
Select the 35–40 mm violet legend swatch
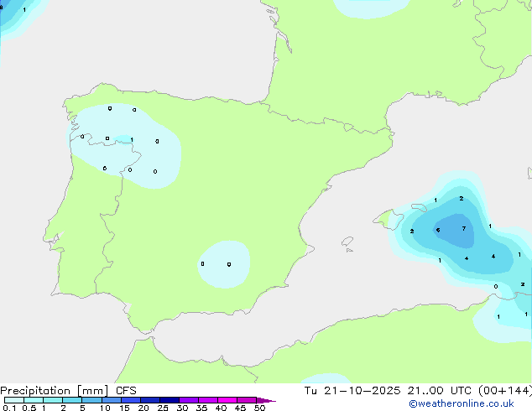[208, 400]
